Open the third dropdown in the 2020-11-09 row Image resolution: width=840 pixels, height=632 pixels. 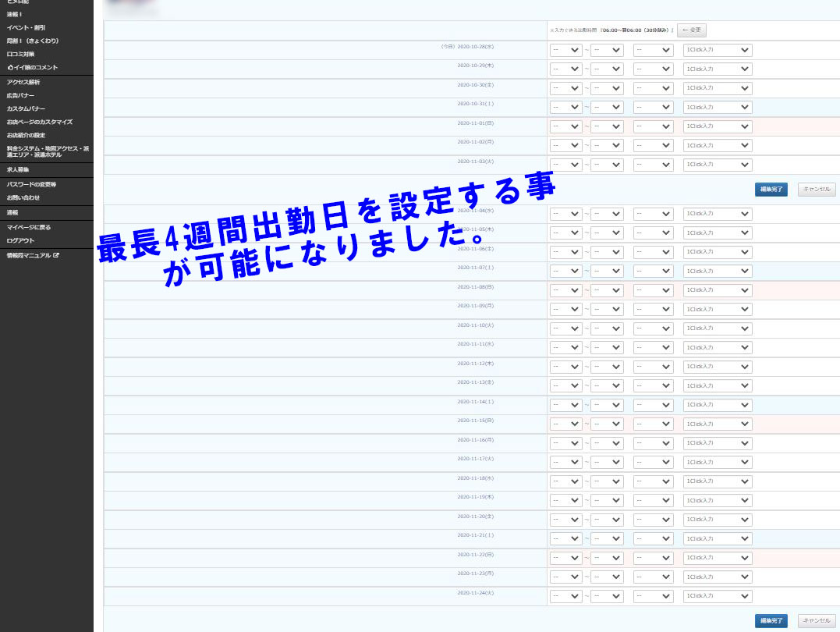point(653,309)
